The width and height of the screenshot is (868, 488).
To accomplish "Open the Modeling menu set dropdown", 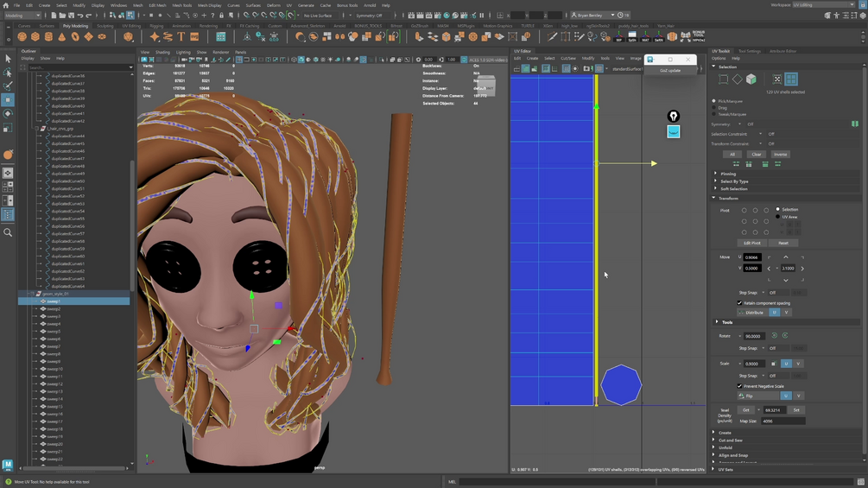I will pos(22,16).
